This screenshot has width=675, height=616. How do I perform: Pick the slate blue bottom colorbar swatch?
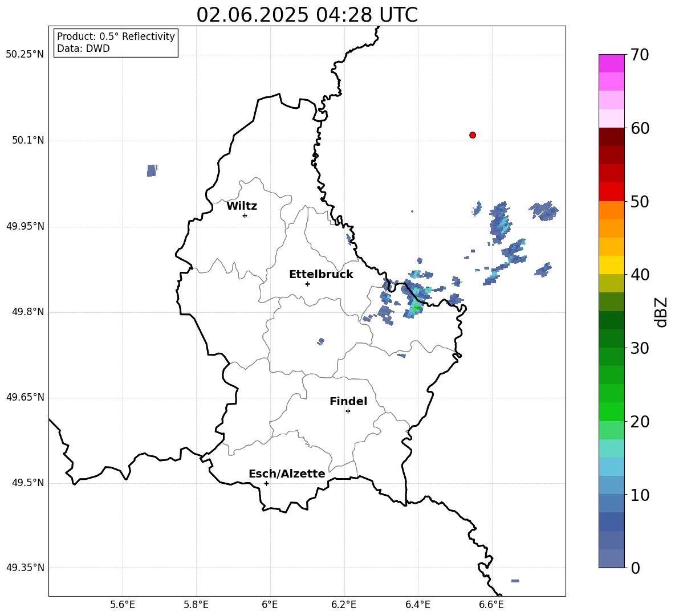click(611, 558)
